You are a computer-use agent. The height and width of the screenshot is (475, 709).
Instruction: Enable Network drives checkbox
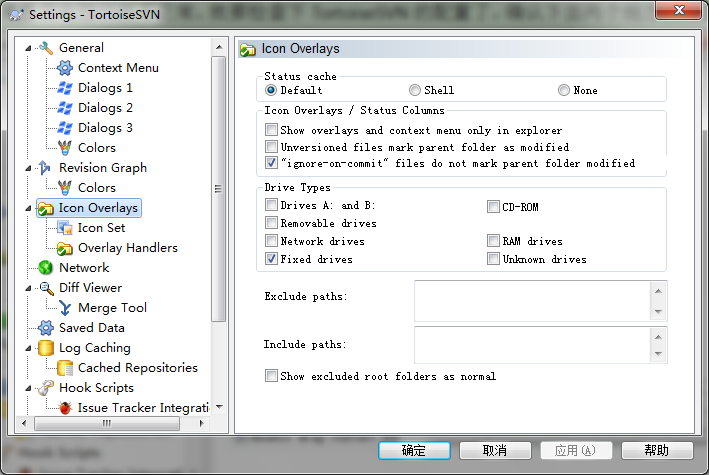[x=271, y=241]
